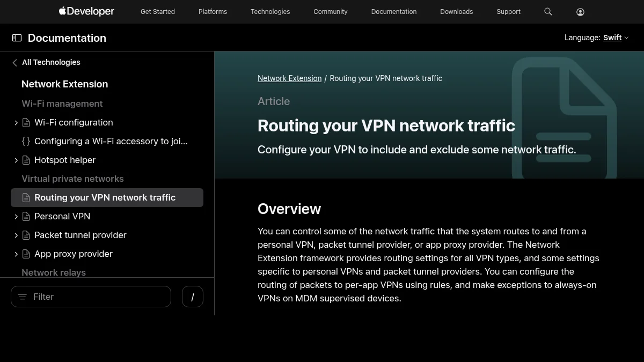Click the document icon next to Wi-Fi configuration
Screen dimensions: 644x362
tap(26, 123)
